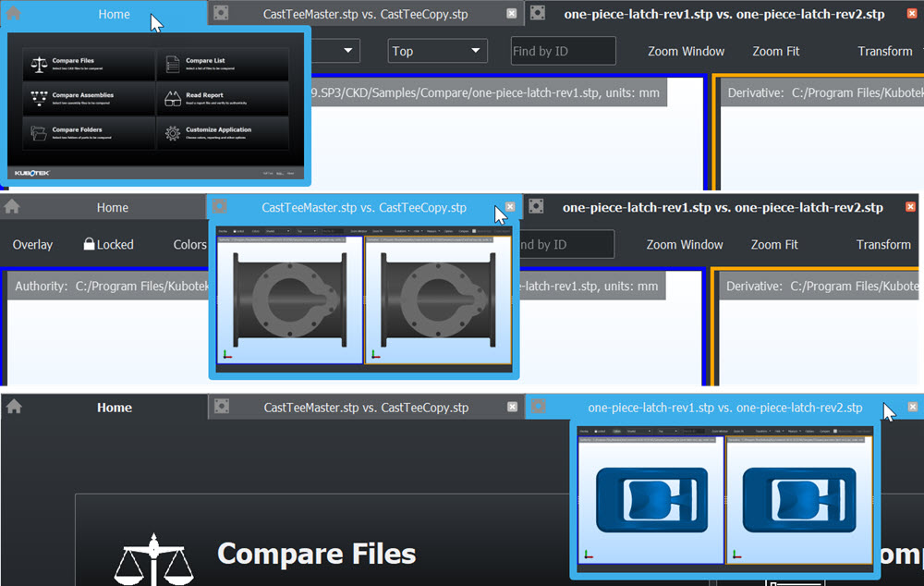Click the CastTee pipe fitting preview thumbnail

click(x=364, y=299)
